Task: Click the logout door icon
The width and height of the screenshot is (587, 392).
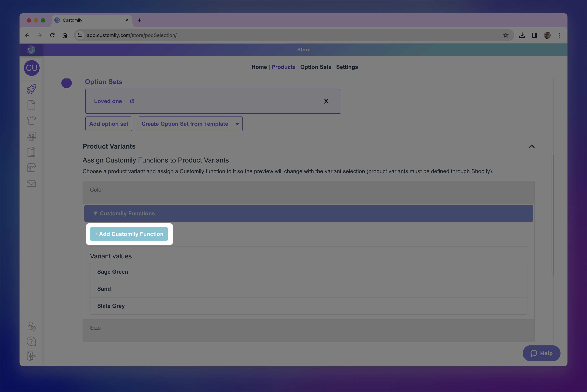Action: (x=31, y=356)
